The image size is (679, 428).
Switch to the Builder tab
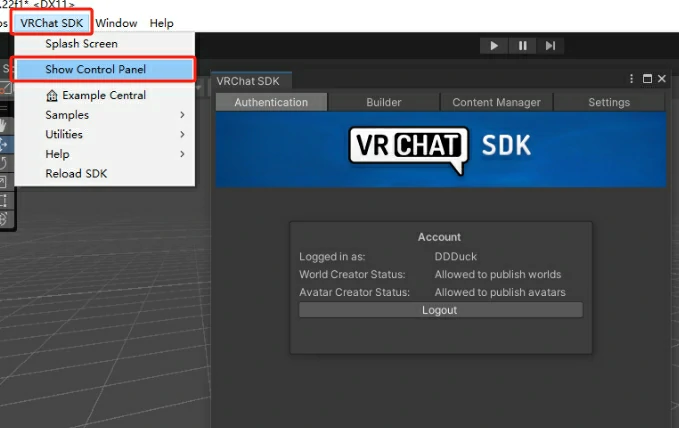pos(384,102)
